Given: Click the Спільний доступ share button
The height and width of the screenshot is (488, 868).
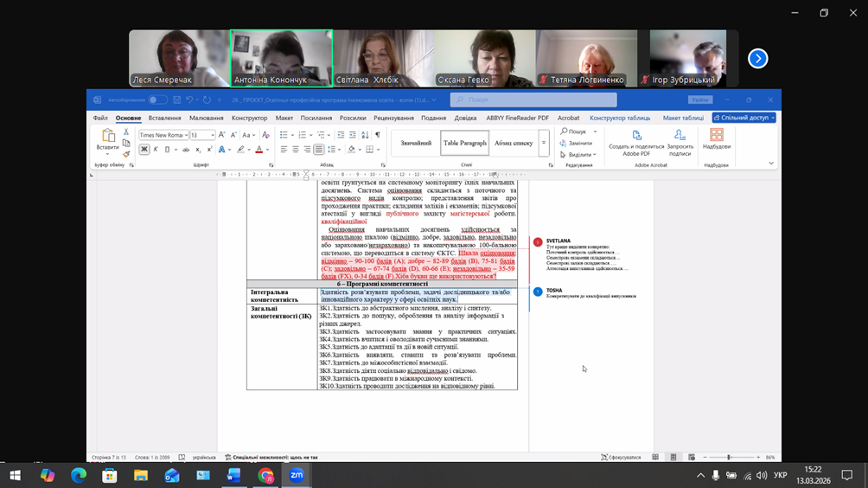Looking at the screenshot, I should click(x=744, y=118).
